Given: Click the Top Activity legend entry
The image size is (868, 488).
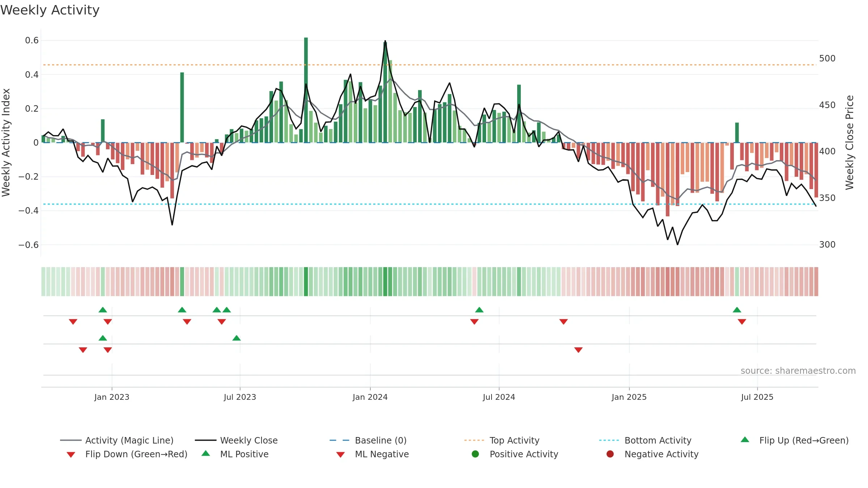Looking at the screenshot, I should [x=502, y=440].
